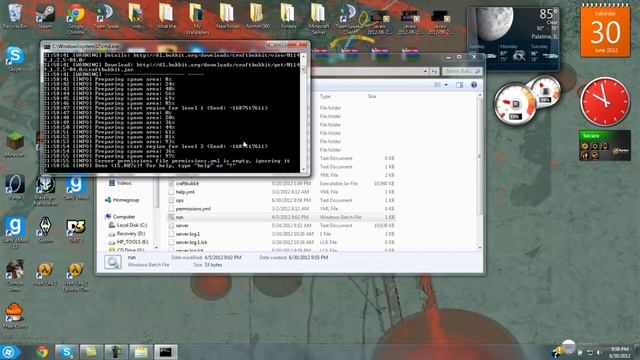Image resolution: width=640 pixels, height=360 pixels.
Task: Click the red analog clock gadget
Action: [x=605, y=102]
